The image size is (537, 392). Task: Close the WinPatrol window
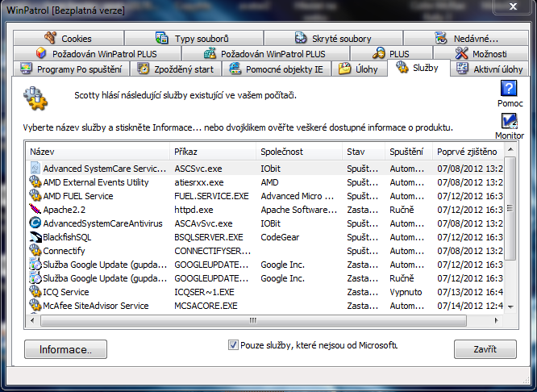[x=513, y=6]
